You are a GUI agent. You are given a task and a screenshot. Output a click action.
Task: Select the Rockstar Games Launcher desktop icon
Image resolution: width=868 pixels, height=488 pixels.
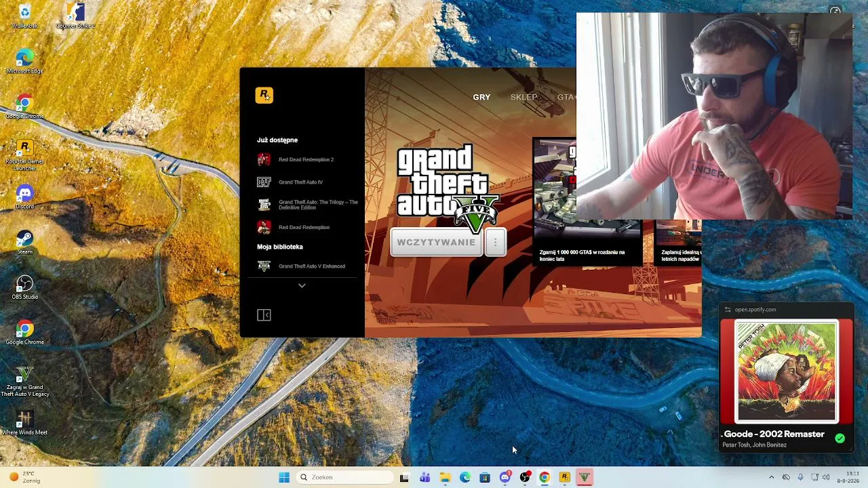24,155
